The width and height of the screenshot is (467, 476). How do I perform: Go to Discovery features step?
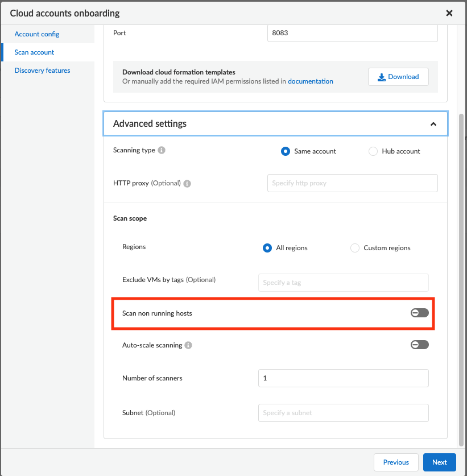(x=42, y=71)
